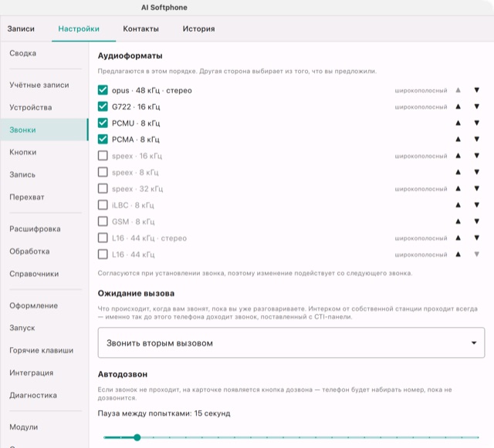494x448 pixels.
Task: Move speex 16 кГц codec up
Action: tap(458, 156)
